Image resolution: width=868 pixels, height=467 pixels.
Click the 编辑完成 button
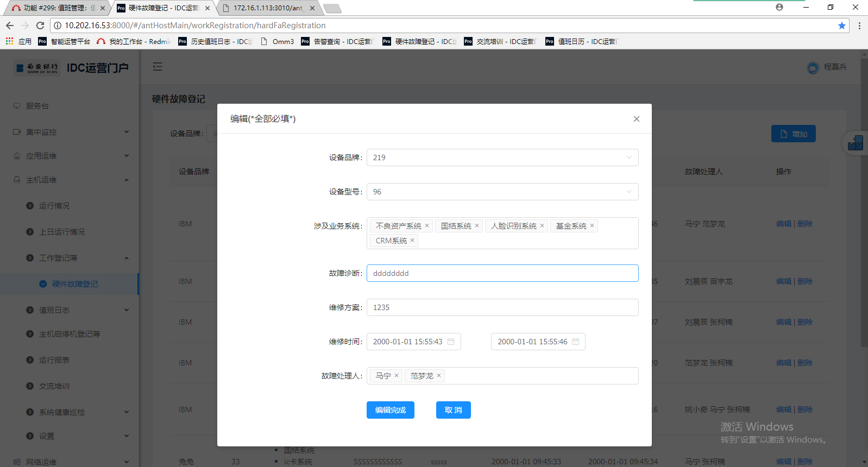pos(391,410)
